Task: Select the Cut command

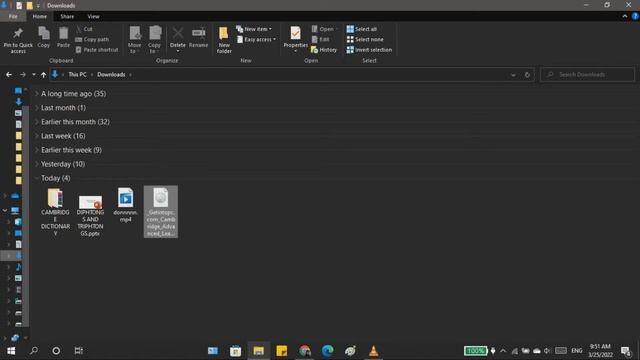Action: (84, 29)
